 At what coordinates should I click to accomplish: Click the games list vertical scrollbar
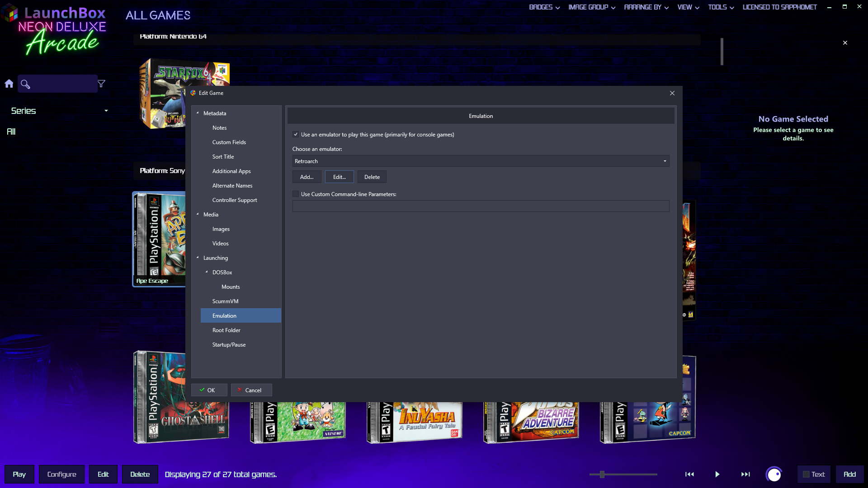[x=722, y=52]
